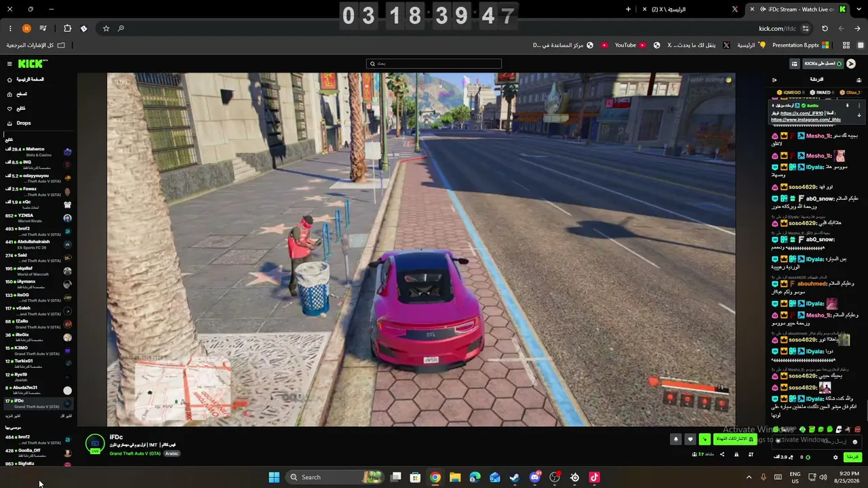The width and height of the screenshot is (868, 488).
Task: Open the ENG US language switcher
Action: (795, 477)
